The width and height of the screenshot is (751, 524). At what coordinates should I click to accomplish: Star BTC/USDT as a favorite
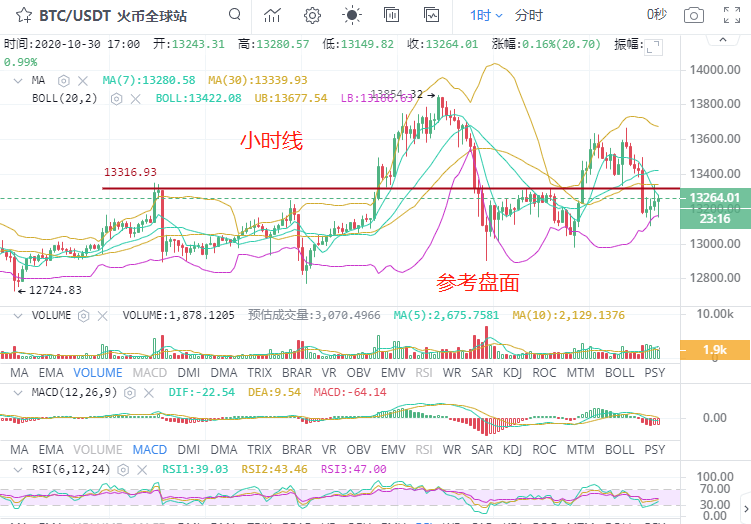tap(24, 15)
